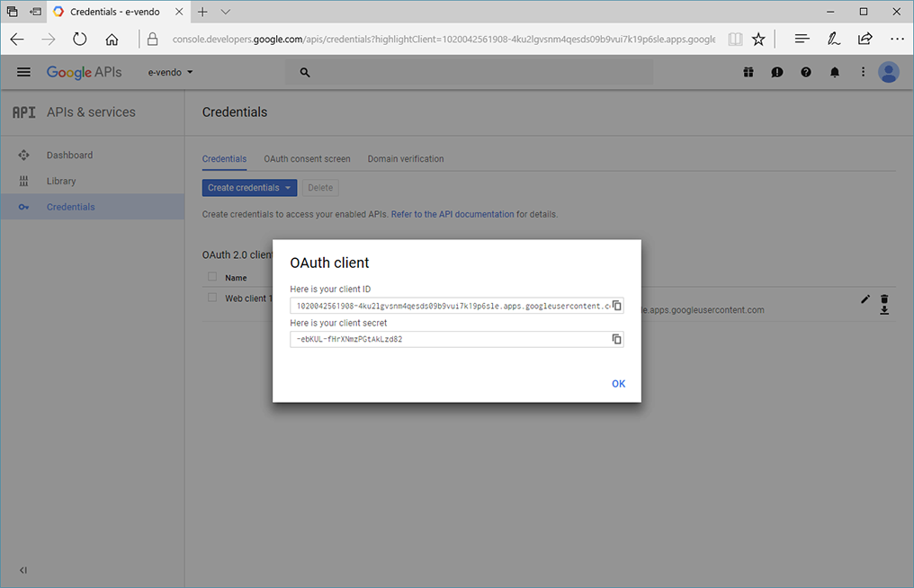Switch to the Credentials tab

(x=224, y=159)
